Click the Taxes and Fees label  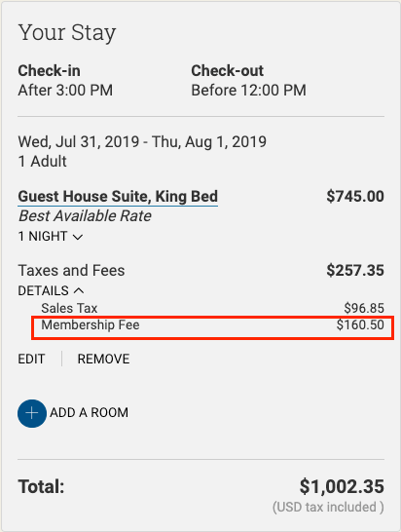(x=71, y=271)
